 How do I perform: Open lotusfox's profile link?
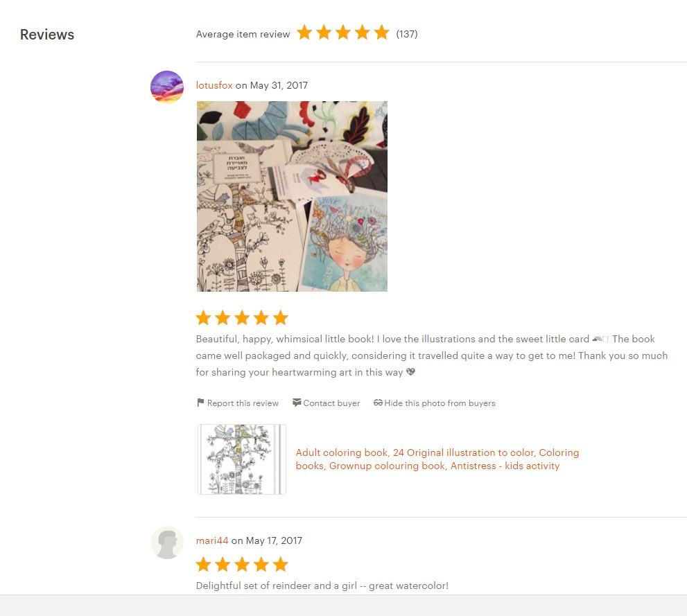[x=214, y=85]
